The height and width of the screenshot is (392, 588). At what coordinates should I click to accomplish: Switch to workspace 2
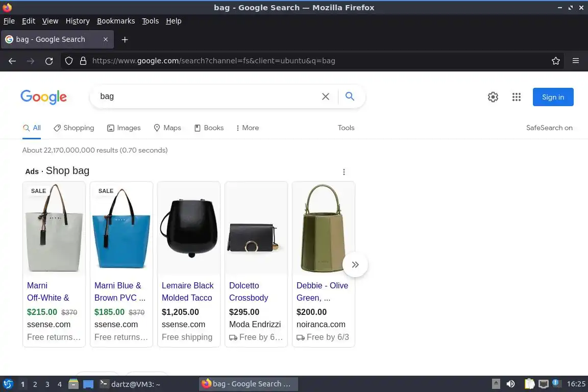pyautogui.click(x=35, y=384)
